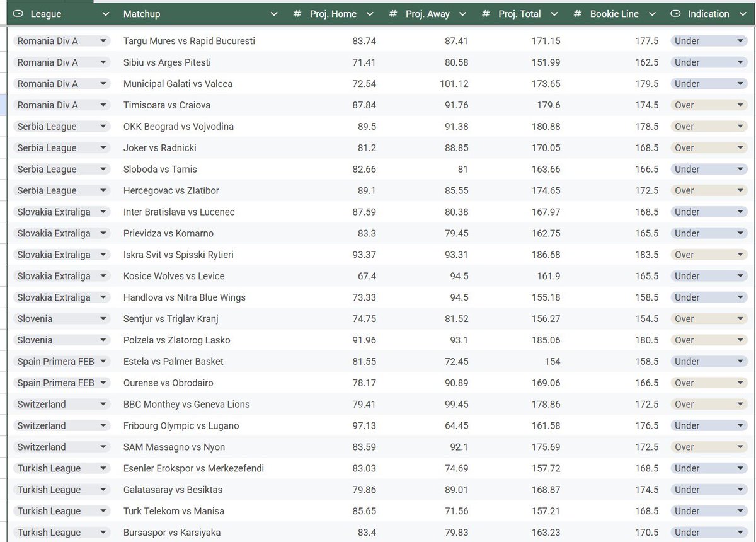Screen dimensions: 756x542
Task: Select Proj. Away value 101.12
Action: [x=454, y=84]
